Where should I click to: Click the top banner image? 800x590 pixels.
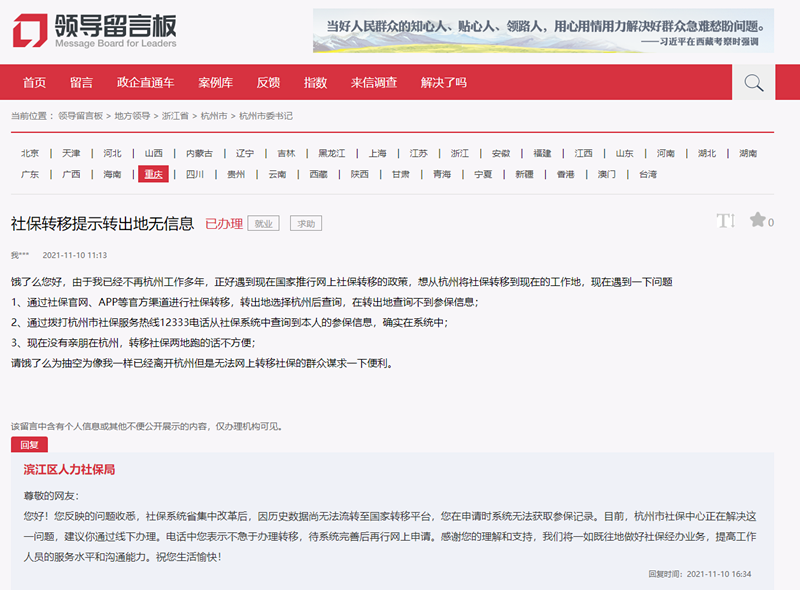(x=543, y=30)
